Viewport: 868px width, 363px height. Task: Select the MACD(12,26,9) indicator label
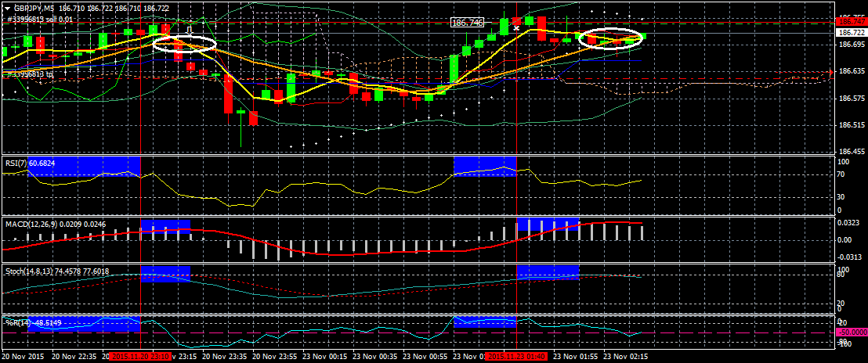coord(56,225)
